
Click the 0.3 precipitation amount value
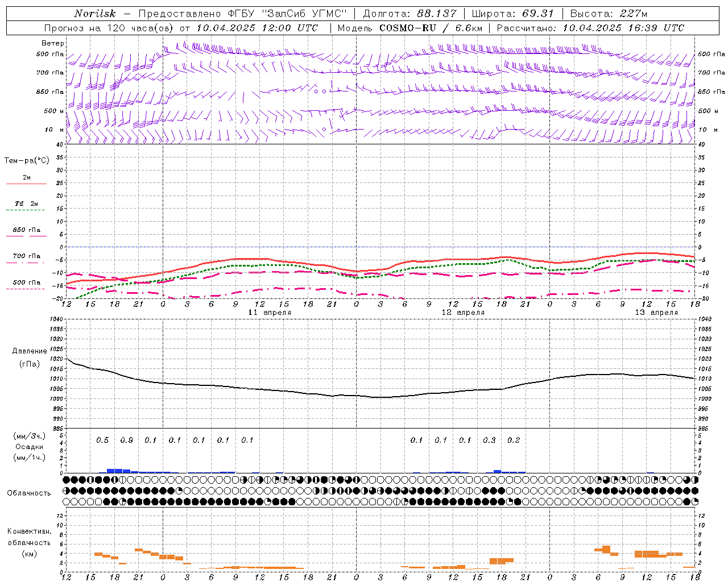click(489, 440)
